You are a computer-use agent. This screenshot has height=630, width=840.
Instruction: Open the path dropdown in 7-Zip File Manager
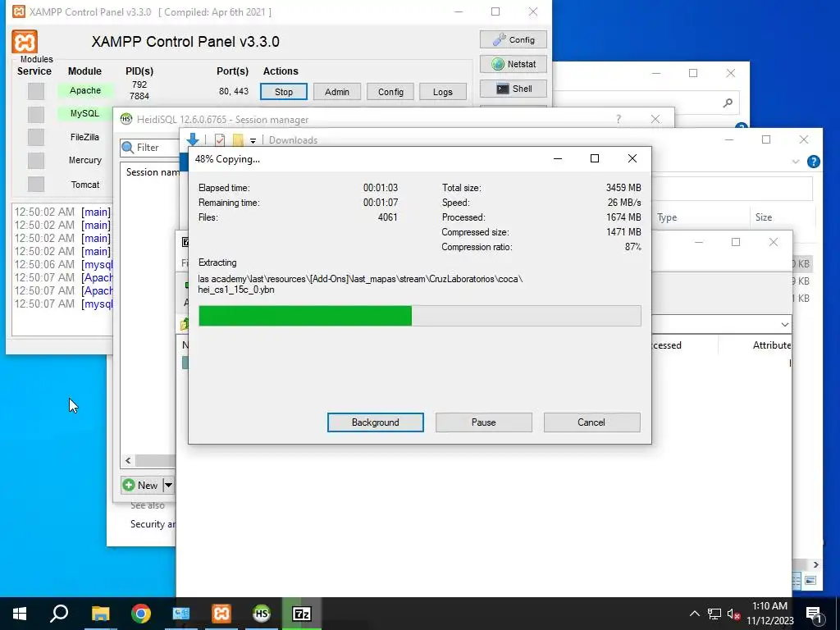[785, 325]
